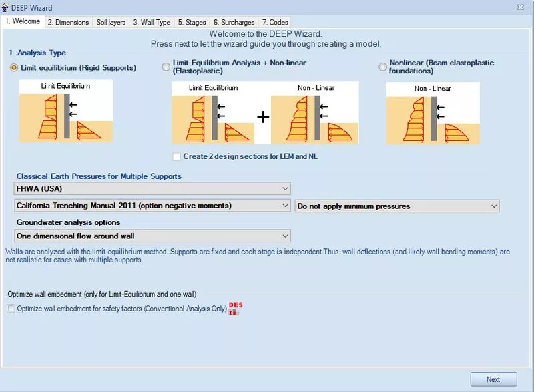Screen dimensions: 534x392
Task: Switch to the 1. Welcome tab
Action: (x=23, y=21)
